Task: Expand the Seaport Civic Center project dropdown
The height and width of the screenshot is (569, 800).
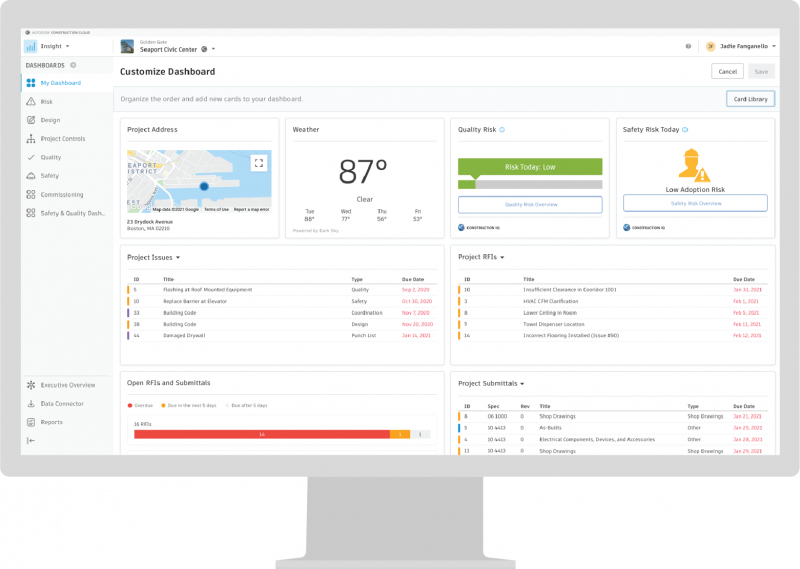Action: pyautogui.click(x=213, y=50)
